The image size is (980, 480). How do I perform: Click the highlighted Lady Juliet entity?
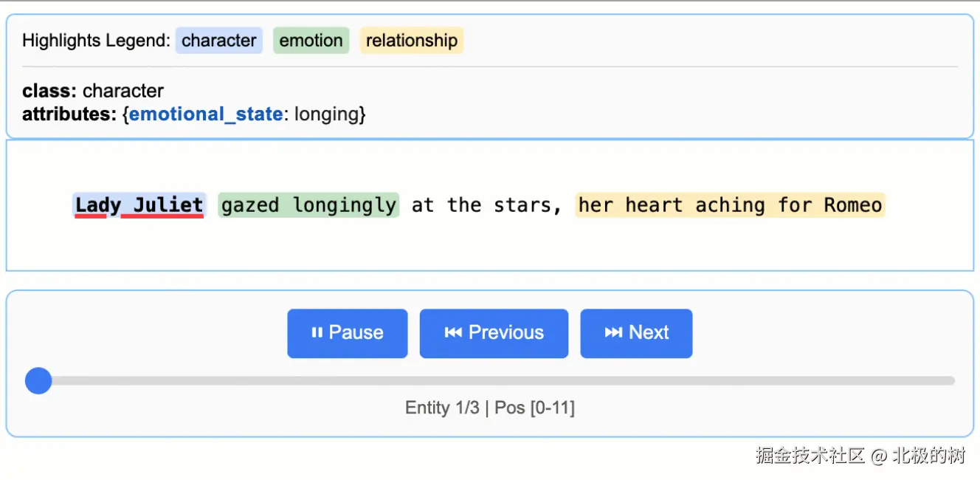[x=139, y=205]
